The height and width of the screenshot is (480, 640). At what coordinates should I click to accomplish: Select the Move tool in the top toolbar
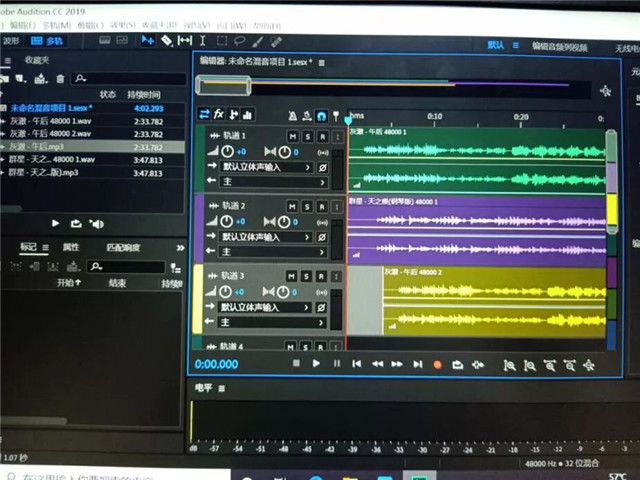148,41
